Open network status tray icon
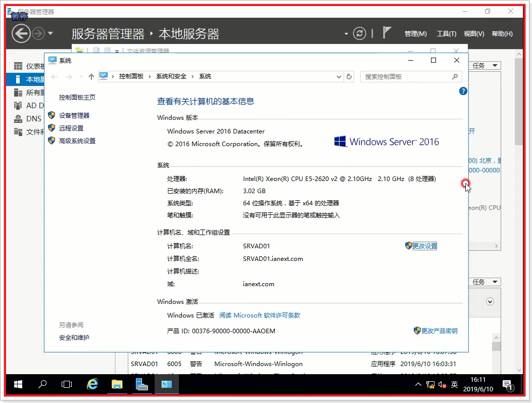This screenshot has height=403, width=532. [x=430, y=385]
